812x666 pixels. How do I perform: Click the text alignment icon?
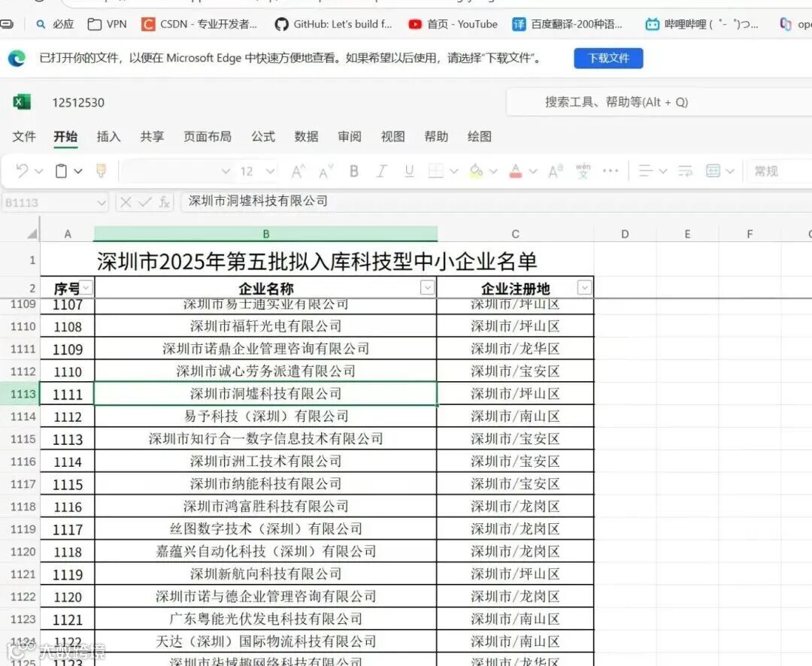(645, 171)
